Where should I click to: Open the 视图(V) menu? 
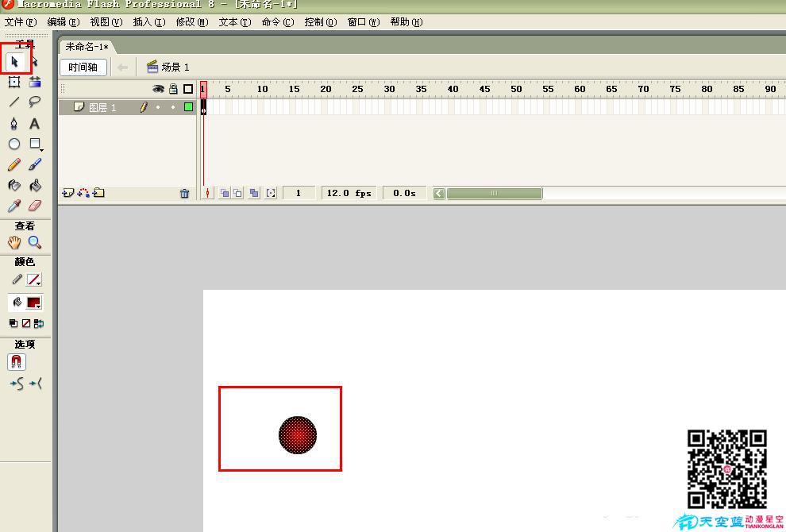point(106,22)
